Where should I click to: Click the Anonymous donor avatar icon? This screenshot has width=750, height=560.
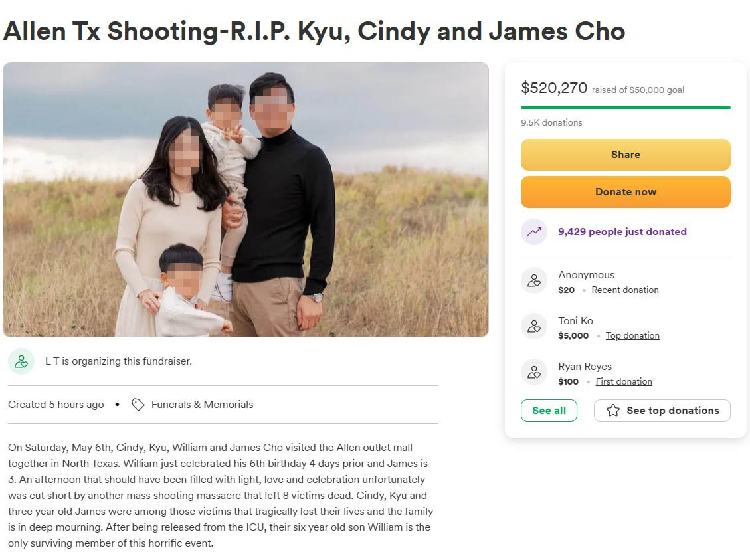coord(534,281)
